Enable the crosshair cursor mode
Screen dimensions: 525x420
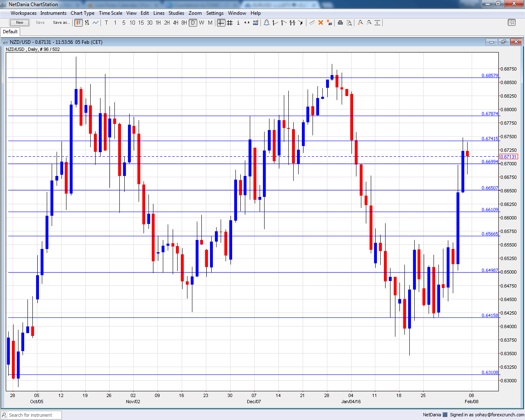pyautogui.click(x=221, y=23)
